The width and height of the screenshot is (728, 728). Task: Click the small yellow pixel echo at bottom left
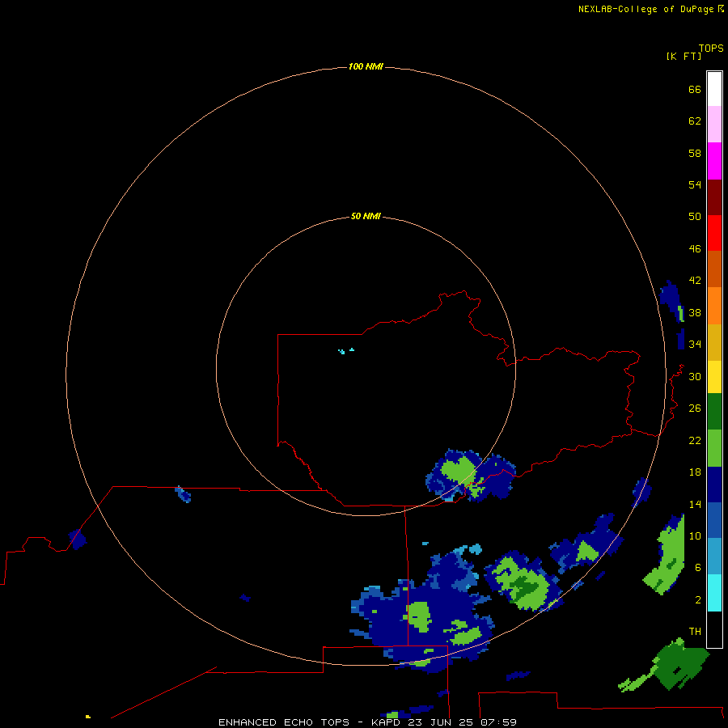(x=87, y=717)
